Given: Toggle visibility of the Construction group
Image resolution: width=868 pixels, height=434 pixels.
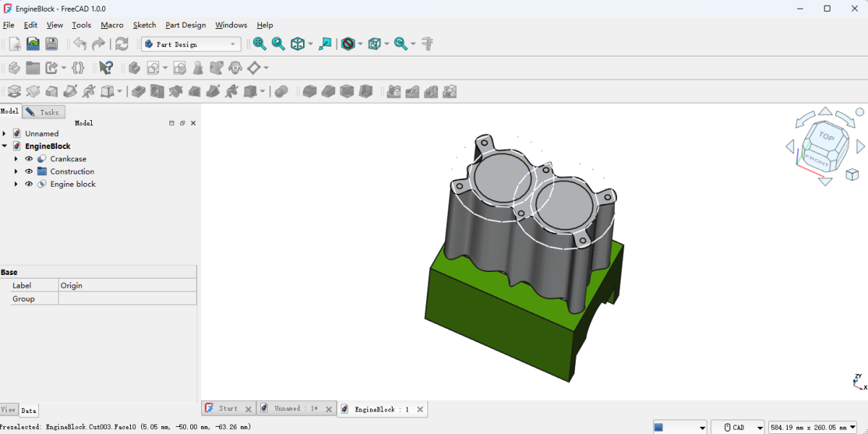Looking at the screenshot, I should tap(29, 171).
